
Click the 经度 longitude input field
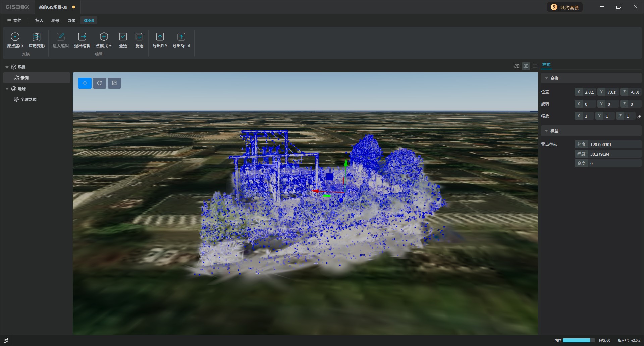pos(614,145)
